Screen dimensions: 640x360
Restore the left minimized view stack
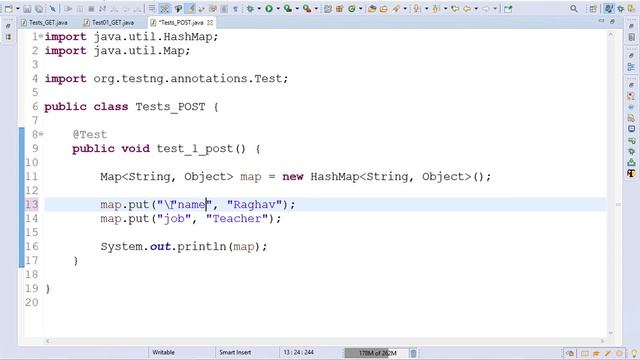coord(8,27)
